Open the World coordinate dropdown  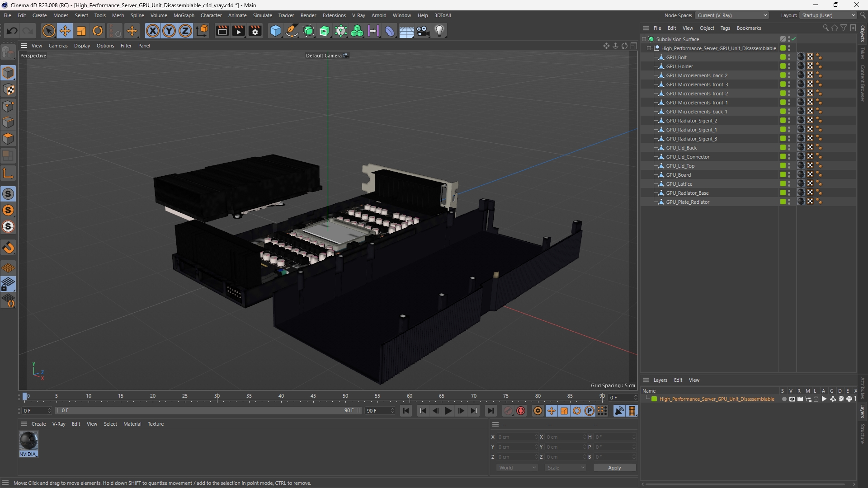[x=517, y=468]
